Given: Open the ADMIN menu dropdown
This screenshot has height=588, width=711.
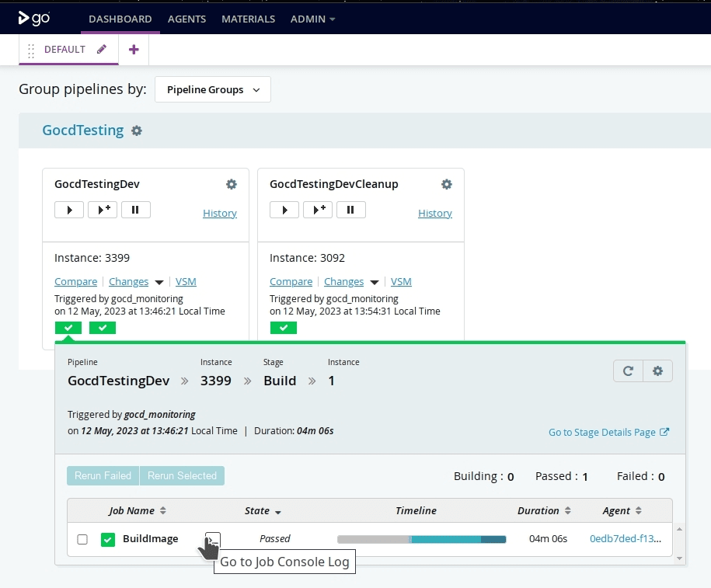Looking at the screenshot, I should tap(312, 19).
